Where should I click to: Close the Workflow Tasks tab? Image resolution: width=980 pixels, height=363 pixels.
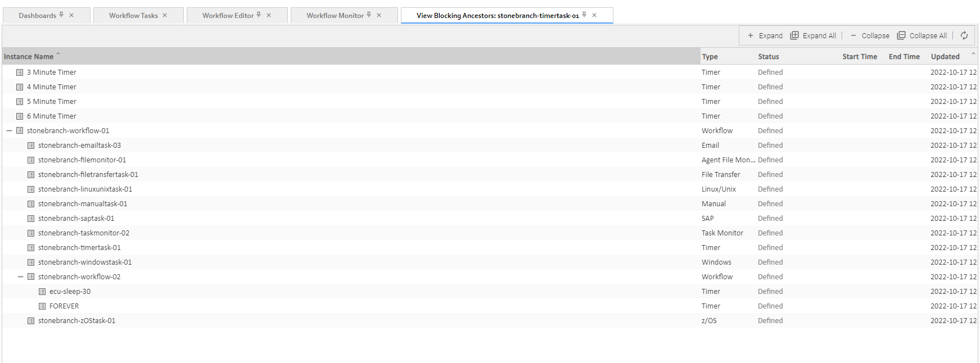(165, 15)
